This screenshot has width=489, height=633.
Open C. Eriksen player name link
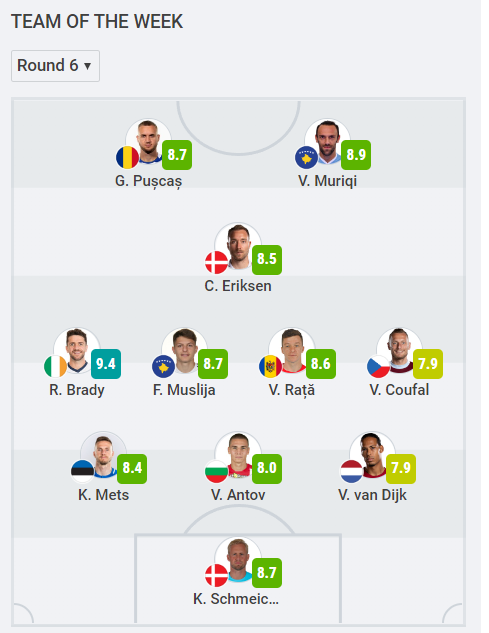click(x=238, y=286)
